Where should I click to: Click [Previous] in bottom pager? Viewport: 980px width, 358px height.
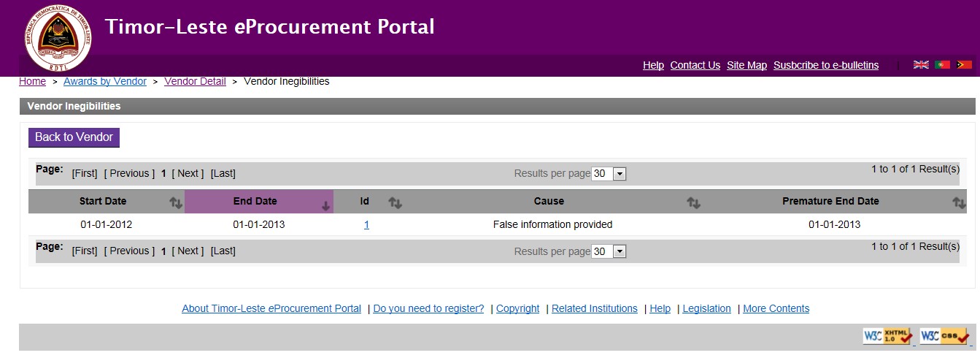[x=129, y=251]
